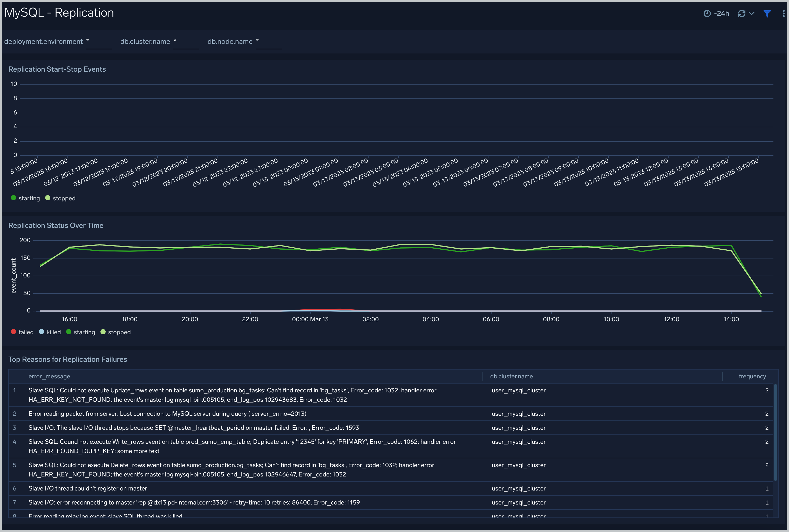Sort table by db.cluster.name column header
This screenshot has height=532, width=789.
tap(511, 376)
